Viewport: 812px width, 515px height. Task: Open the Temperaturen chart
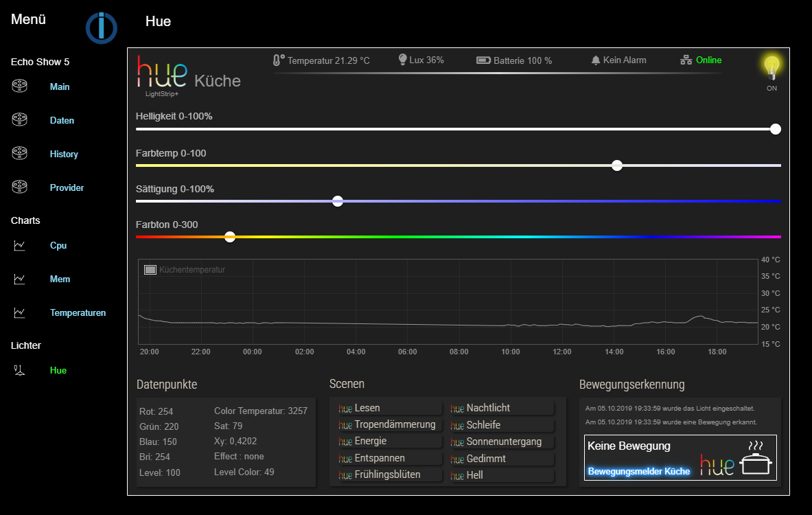tap(78, 313)
